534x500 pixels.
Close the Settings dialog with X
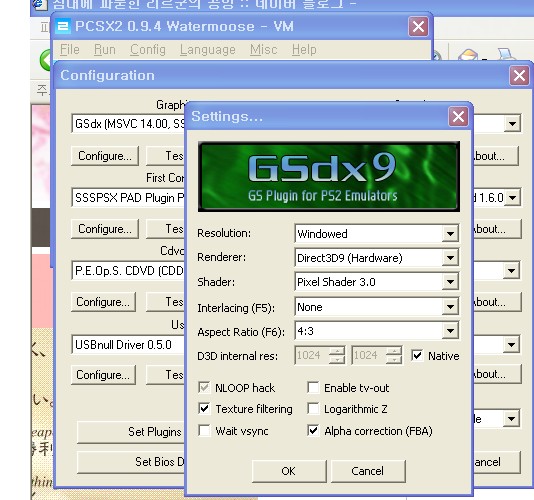(458, 116)
